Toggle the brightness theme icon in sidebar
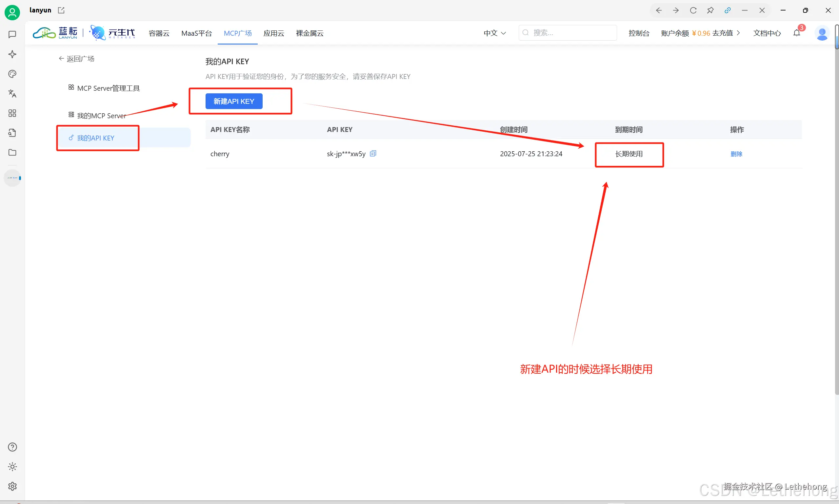839x504 pixels. [x=12, y=467]
